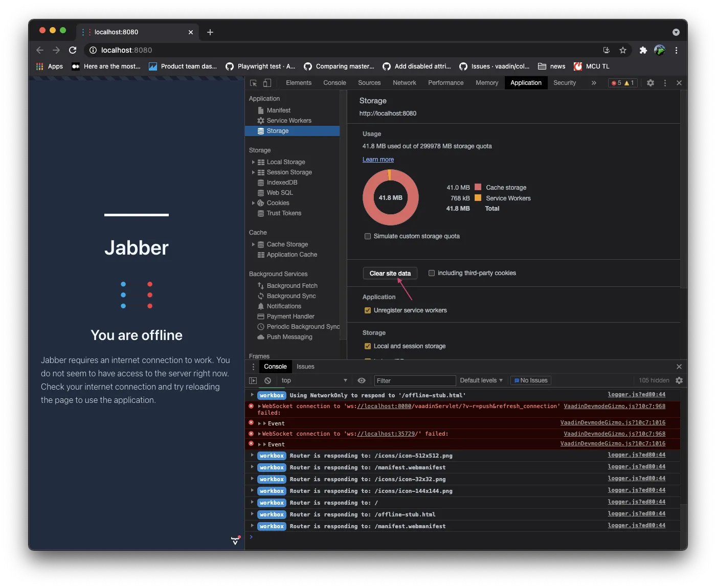Uncheck Local and session storage
This screenshot has height=588, width=716.
(x=368, y=346)
